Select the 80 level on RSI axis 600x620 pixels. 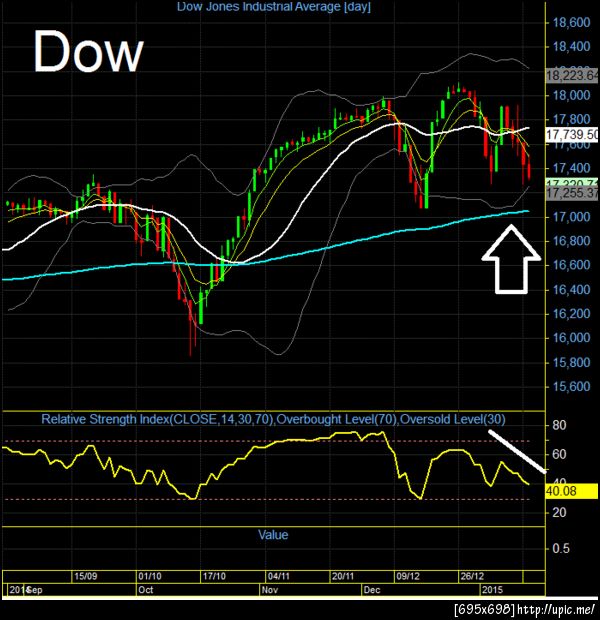(559, 425)
